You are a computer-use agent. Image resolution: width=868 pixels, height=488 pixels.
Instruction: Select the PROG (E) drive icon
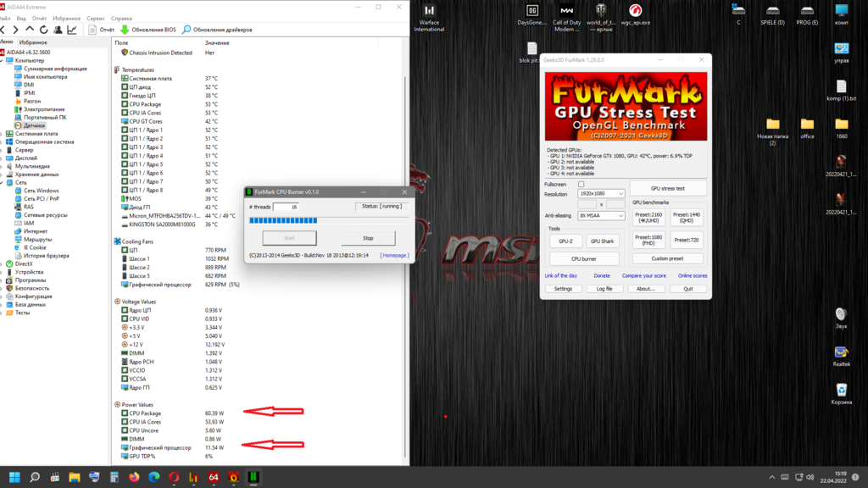coord(807,15)
